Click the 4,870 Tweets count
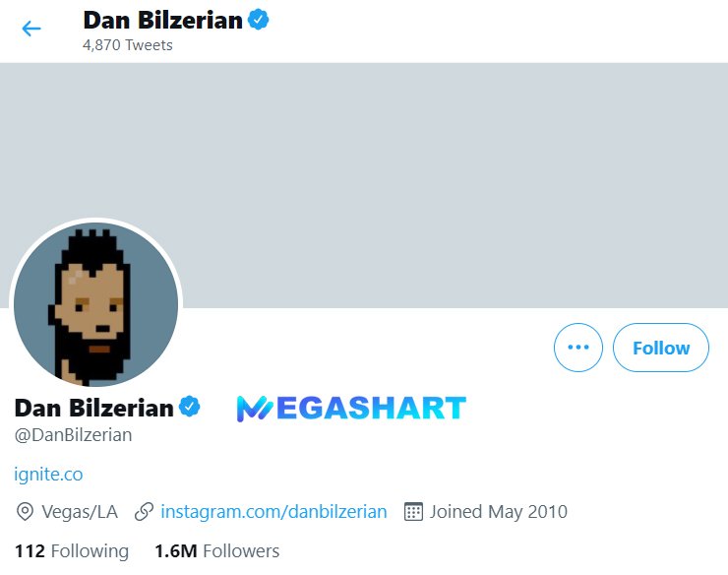 click(x=128, y=45)
